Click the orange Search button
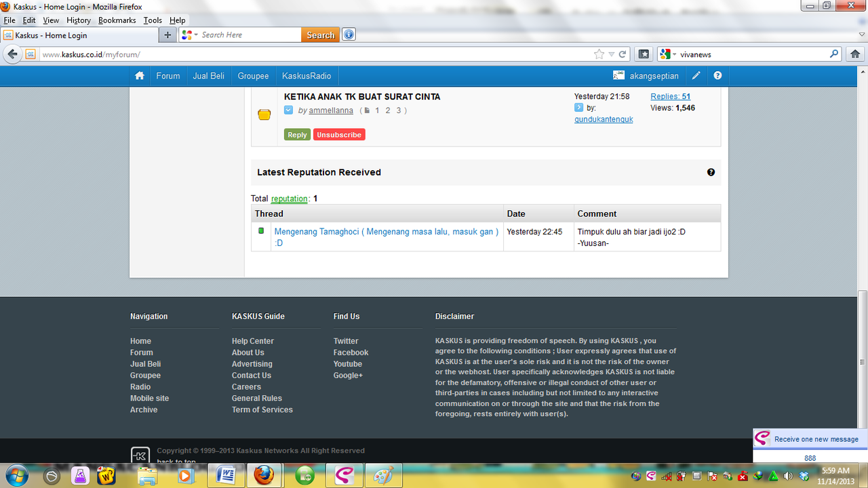Image resolution: width=868 pixels, height=488 pixels. (x=320, y=35)
